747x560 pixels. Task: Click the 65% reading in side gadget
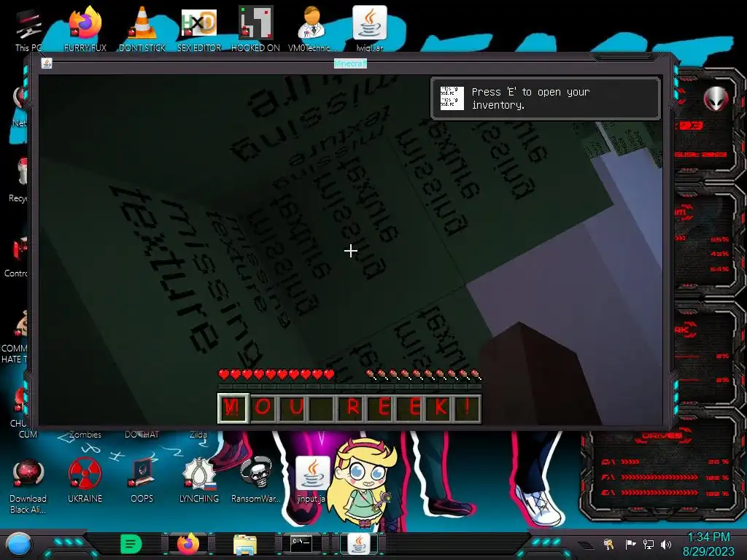tap(719, 239)
